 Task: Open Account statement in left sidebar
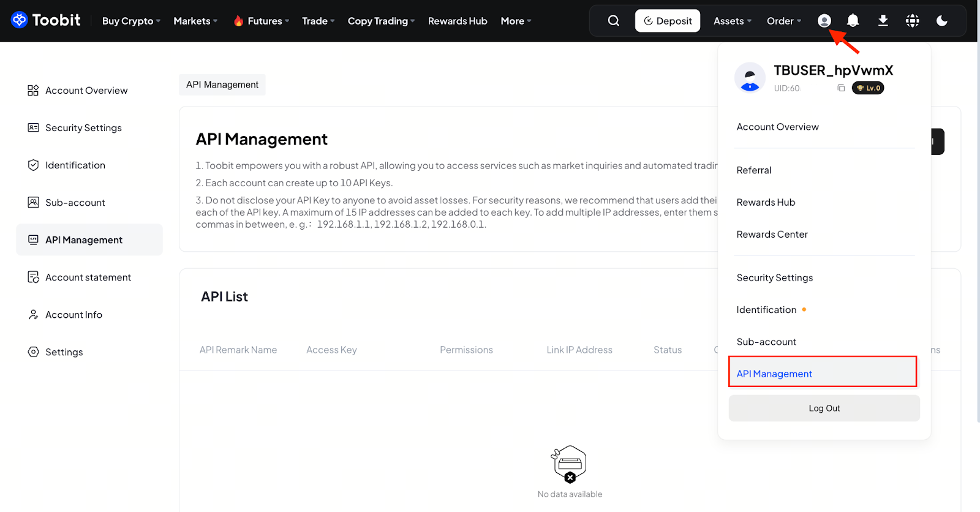coord(89,277)
